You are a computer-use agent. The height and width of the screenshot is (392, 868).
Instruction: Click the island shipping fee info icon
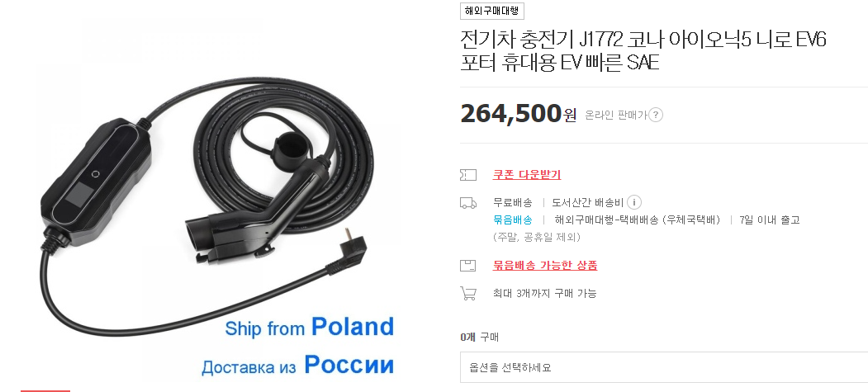point(634,202)
